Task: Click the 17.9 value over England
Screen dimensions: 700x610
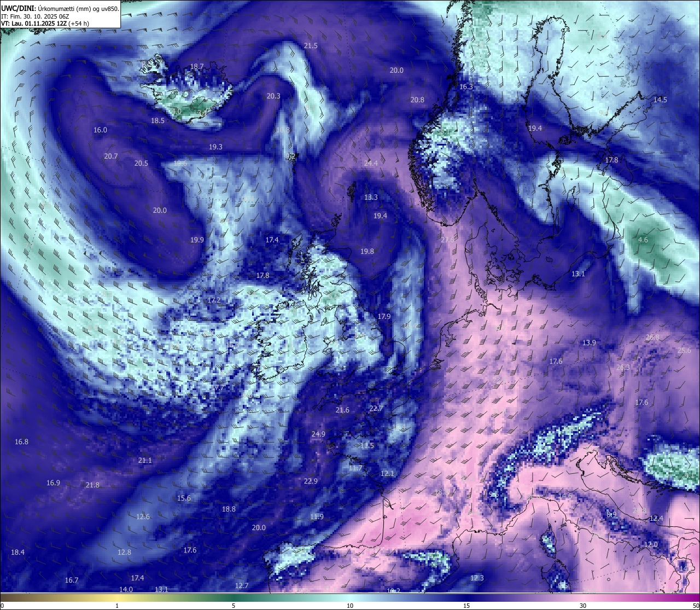Action: (x=384, y=317)
